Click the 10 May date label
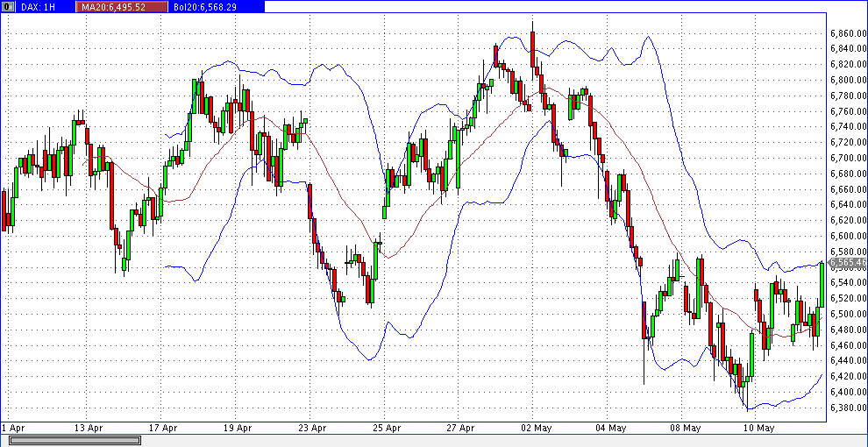868x447 pixels. [x=760, y=428]
